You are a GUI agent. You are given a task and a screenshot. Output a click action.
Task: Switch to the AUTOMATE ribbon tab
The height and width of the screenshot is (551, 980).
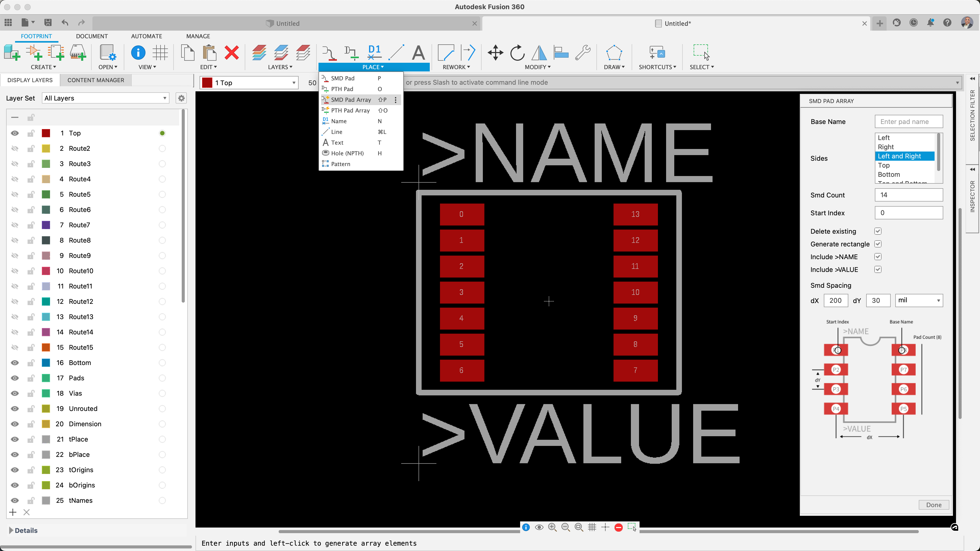pyautogui.click(x=146, y=36)
